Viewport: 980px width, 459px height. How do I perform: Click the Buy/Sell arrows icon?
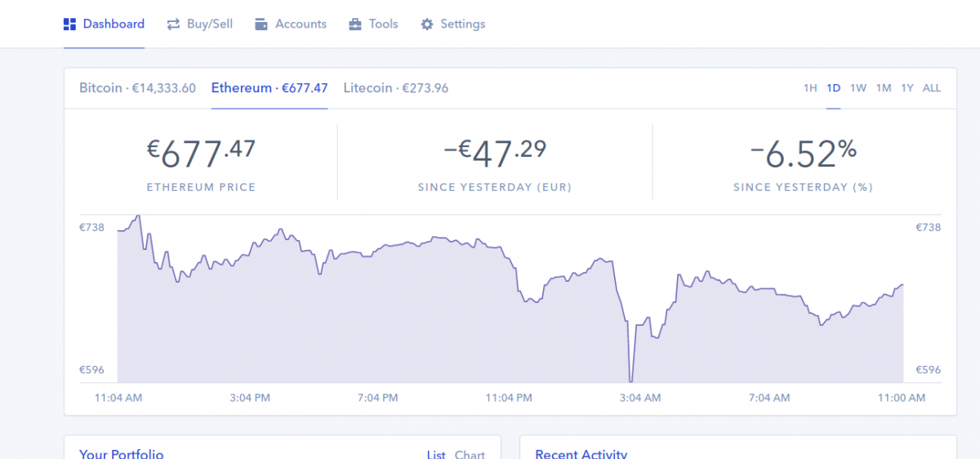click(173, 25)
